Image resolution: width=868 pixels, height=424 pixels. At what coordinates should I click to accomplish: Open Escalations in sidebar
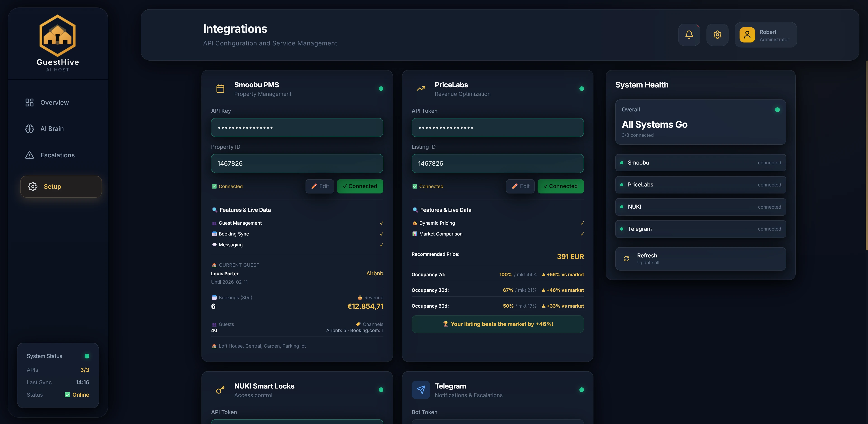click(57, 155)
